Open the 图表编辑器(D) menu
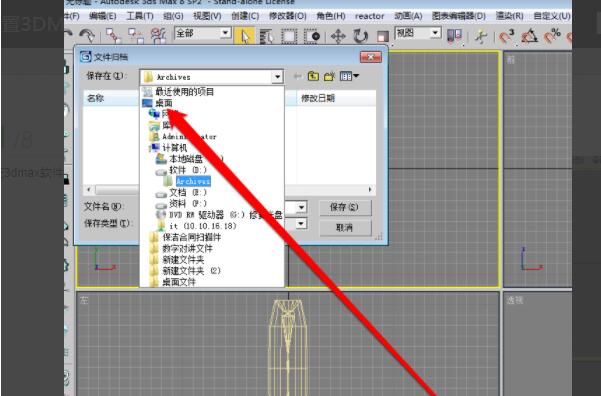The image size is (601, 396). 459,16
